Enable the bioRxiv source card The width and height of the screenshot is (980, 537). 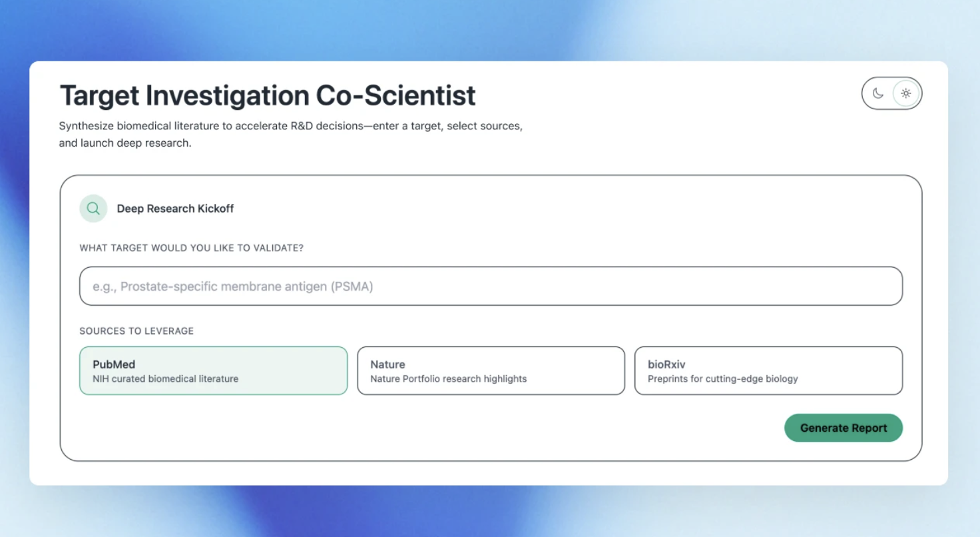pyautogui.click(x=768, y=370)
